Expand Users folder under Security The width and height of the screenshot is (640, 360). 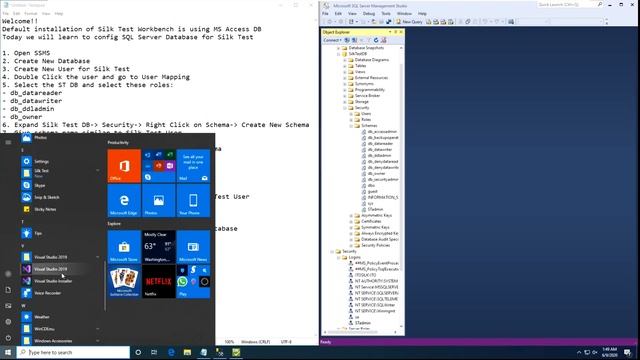[351, 114]
